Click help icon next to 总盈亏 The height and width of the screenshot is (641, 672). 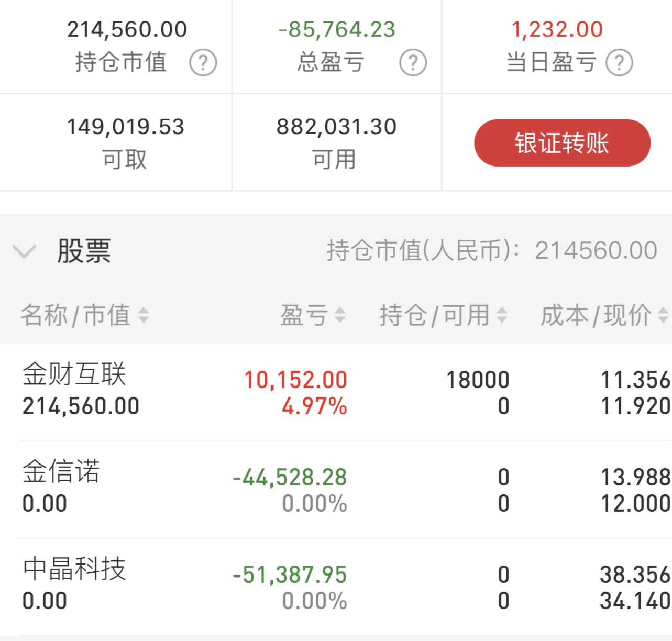[413, 63]
